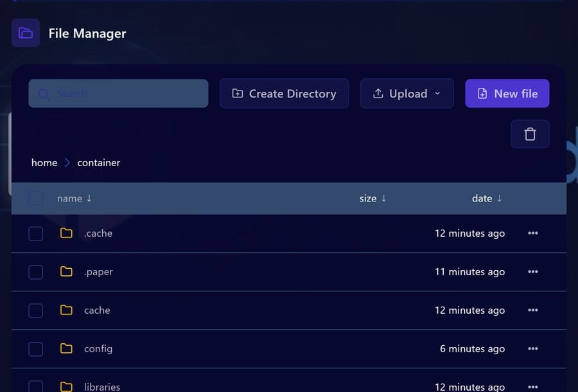Open the .cache folder name

98,233
